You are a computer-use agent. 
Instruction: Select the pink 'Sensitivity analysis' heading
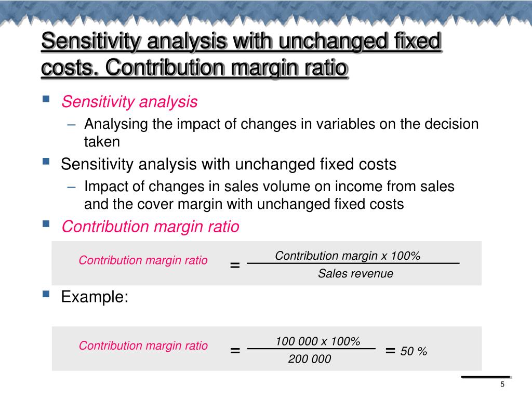129,102
